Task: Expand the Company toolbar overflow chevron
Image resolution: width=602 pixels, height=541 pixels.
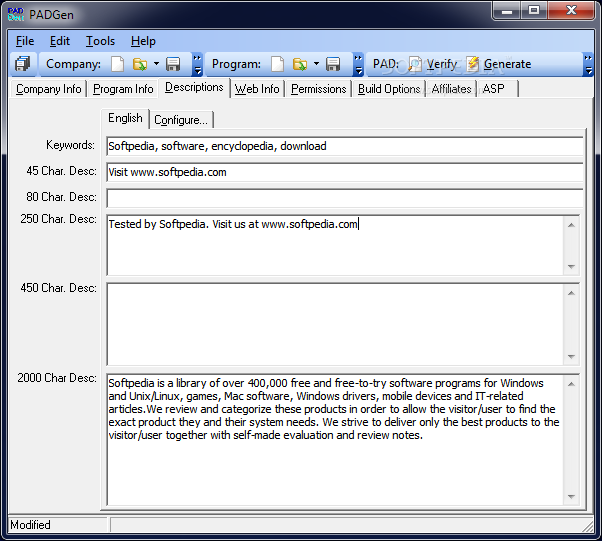Action: (197, 64)
